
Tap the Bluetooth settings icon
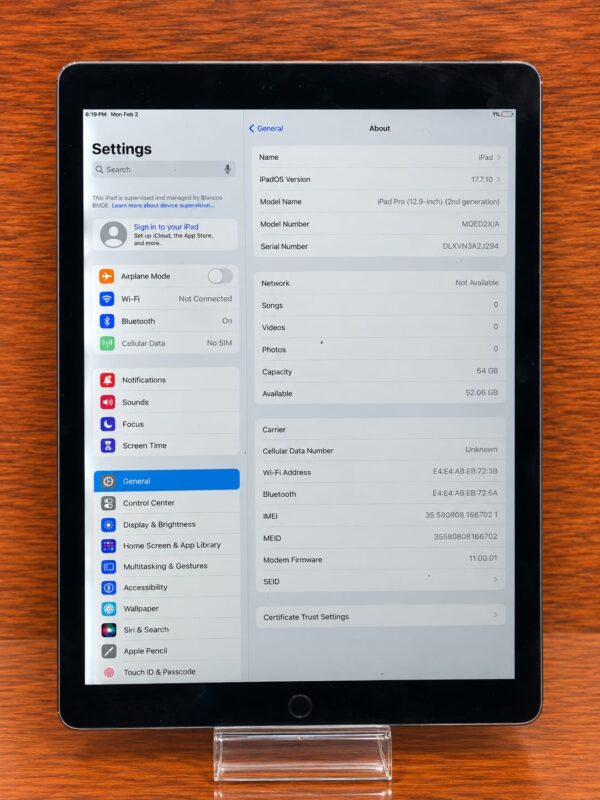point(107,321)
